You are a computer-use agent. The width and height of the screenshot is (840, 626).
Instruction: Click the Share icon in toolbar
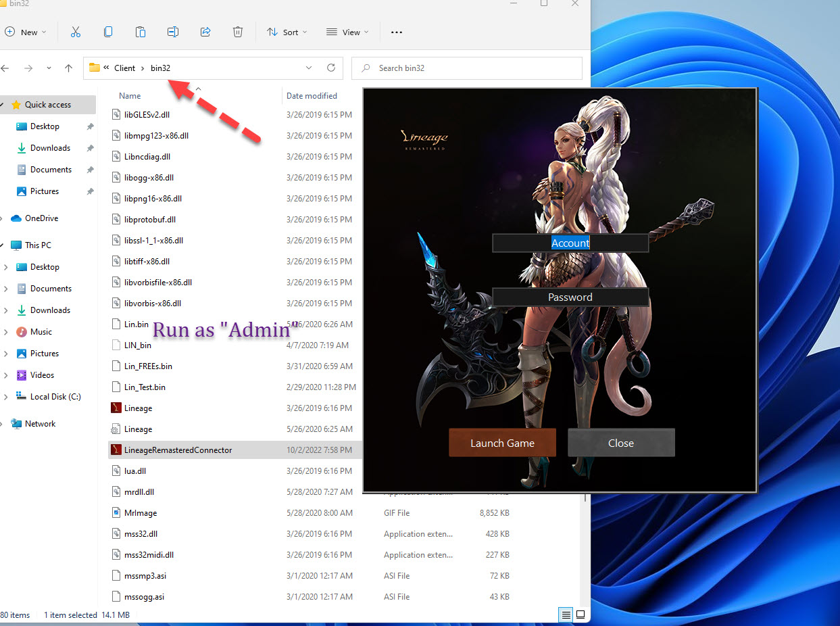205,32
